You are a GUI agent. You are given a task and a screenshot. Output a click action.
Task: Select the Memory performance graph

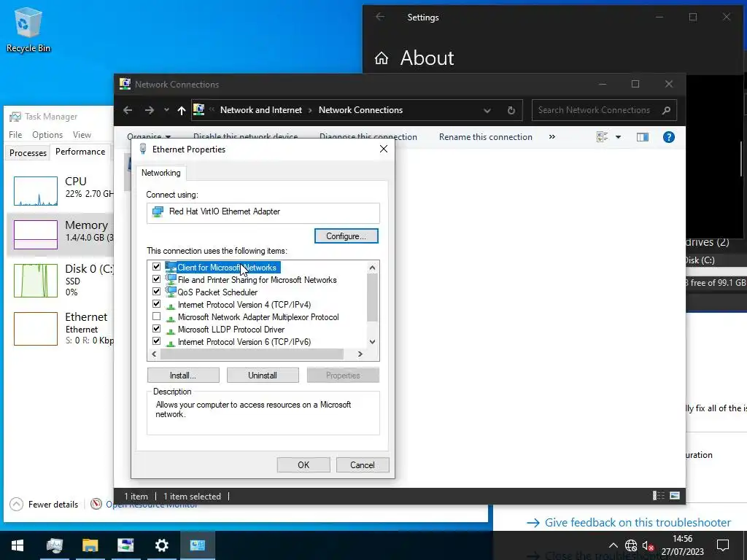click(36, 234)
